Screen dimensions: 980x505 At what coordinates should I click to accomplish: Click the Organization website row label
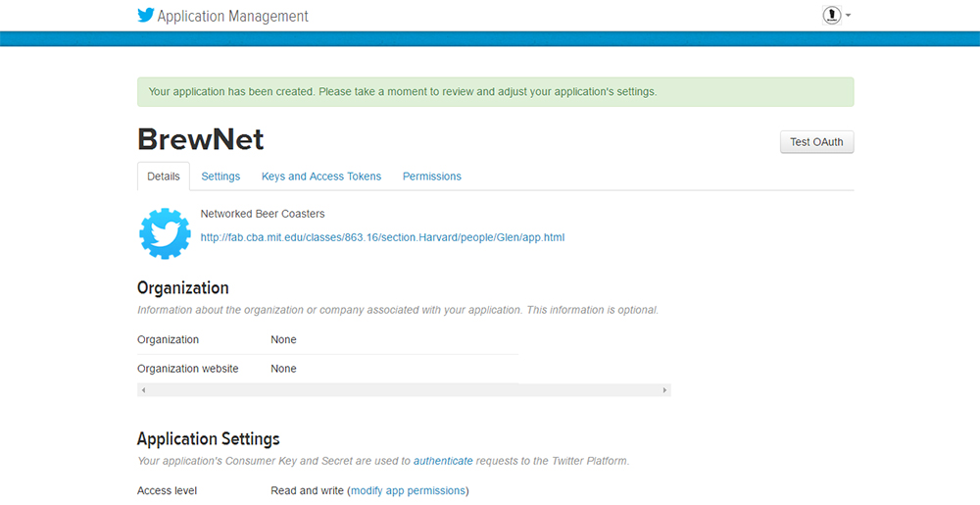188,369
